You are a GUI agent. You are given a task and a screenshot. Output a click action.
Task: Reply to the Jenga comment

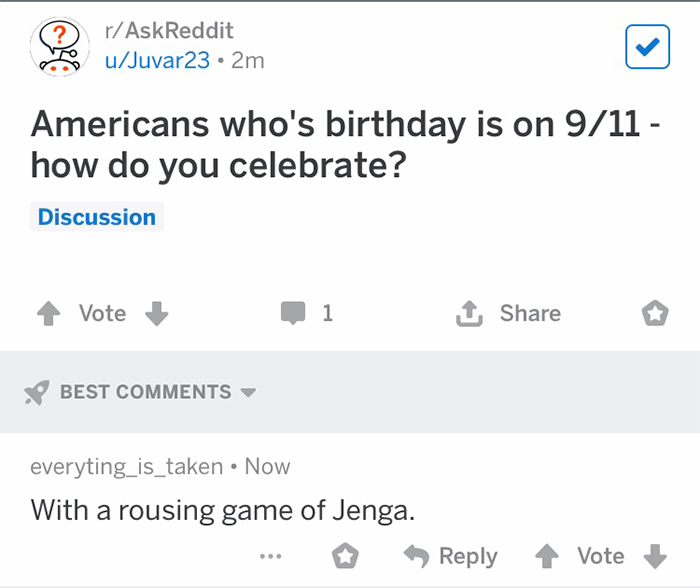(449, 556)
